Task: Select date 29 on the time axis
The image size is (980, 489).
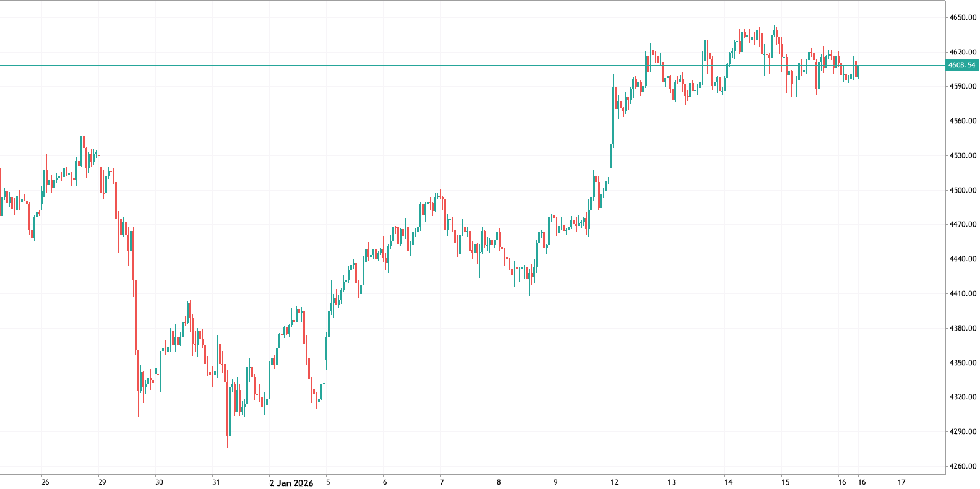Action: point(102,483)
